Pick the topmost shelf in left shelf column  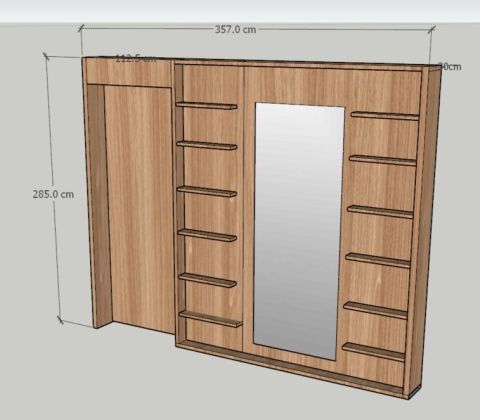(x=207, y=106)
